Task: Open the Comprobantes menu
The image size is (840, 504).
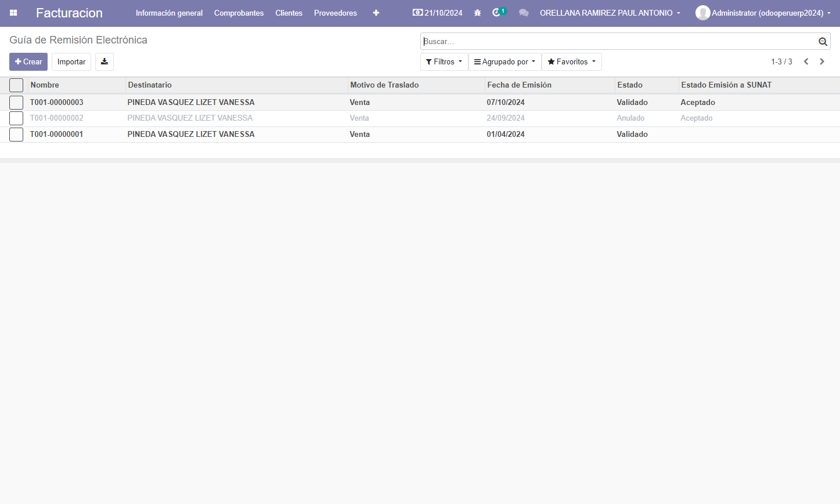Action: [239, 13]
